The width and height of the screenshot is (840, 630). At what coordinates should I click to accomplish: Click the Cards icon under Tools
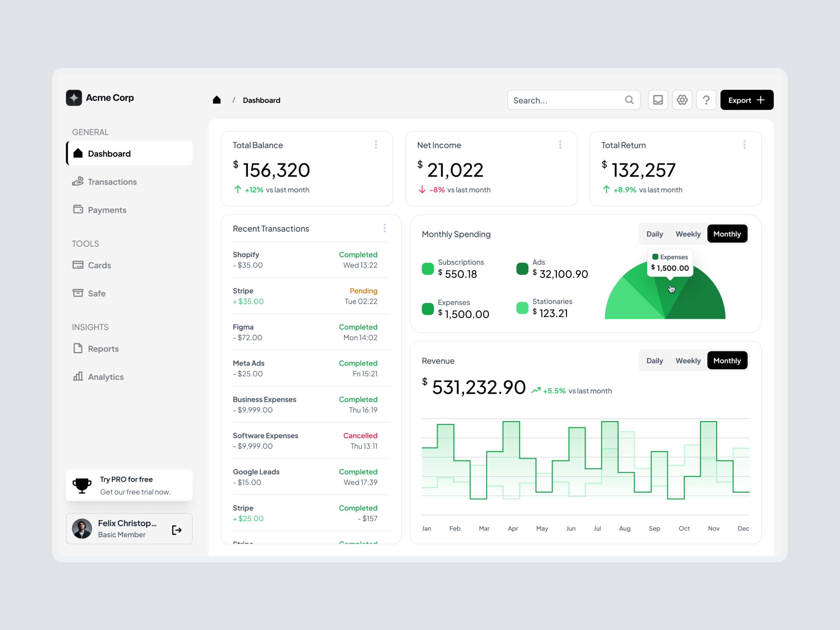pyautogui.click(x=78, y=265)
